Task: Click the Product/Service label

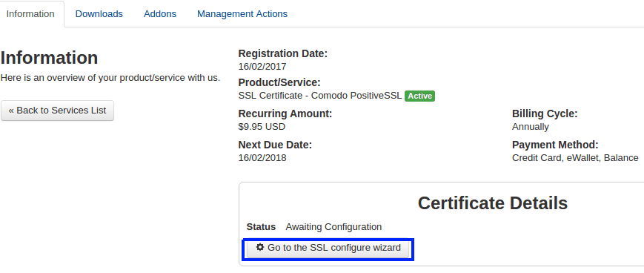Action: coord(279,82)
